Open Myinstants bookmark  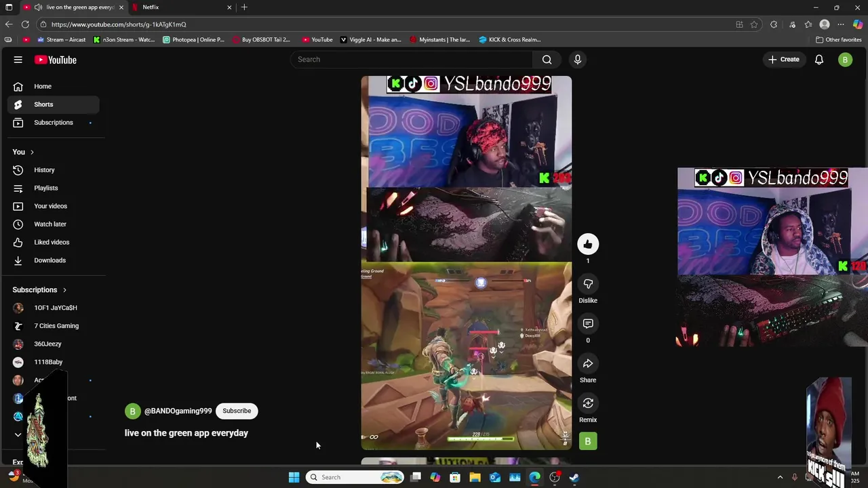click(x=440, y=40)
